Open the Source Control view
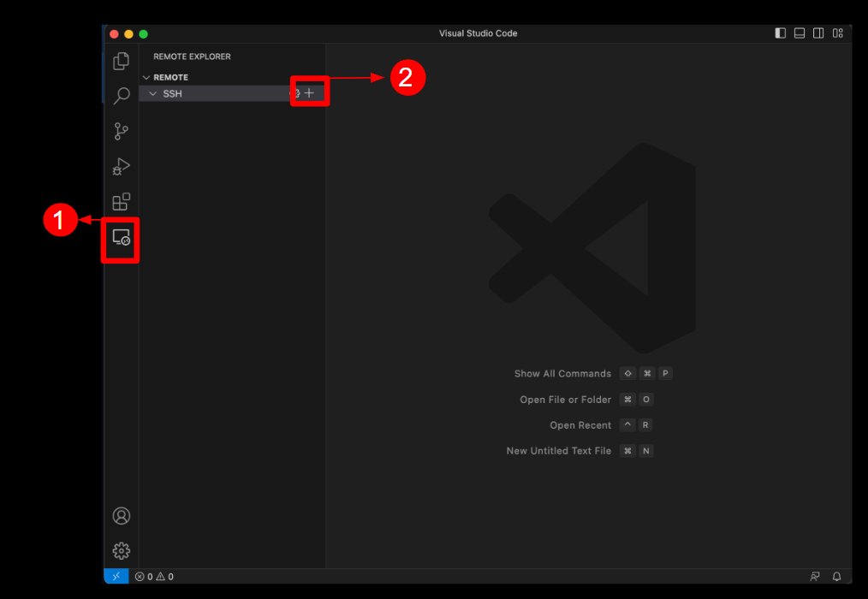 click(x=122, y=131)
